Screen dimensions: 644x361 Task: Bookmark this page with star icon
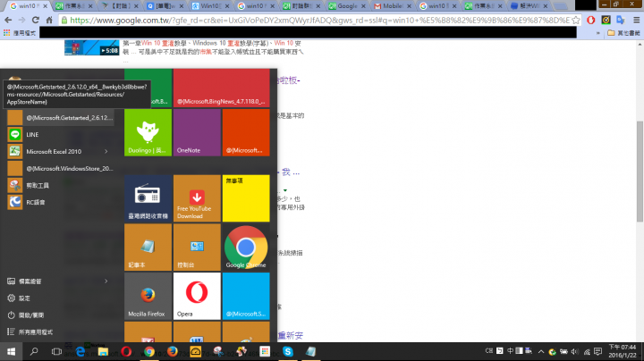[576, 20]
